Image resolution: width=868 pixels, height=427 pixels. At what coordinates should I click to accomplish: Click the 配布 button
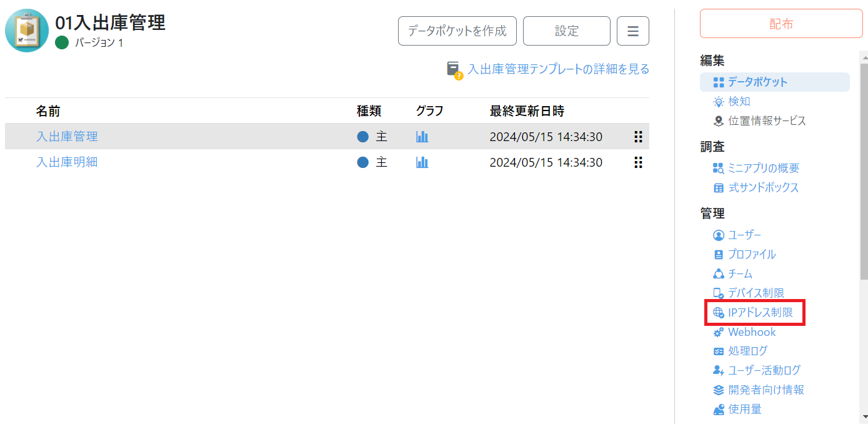point(781,24)
